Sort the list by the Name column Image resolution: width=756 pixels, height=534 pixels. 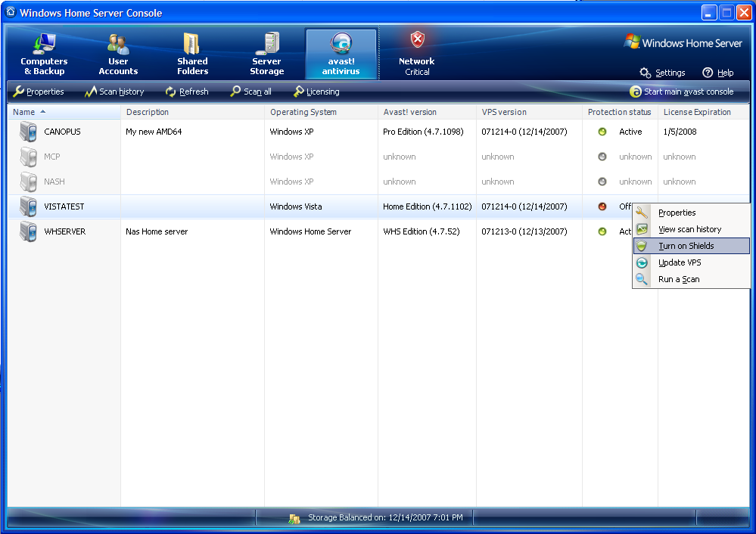(x=64, y=112)
